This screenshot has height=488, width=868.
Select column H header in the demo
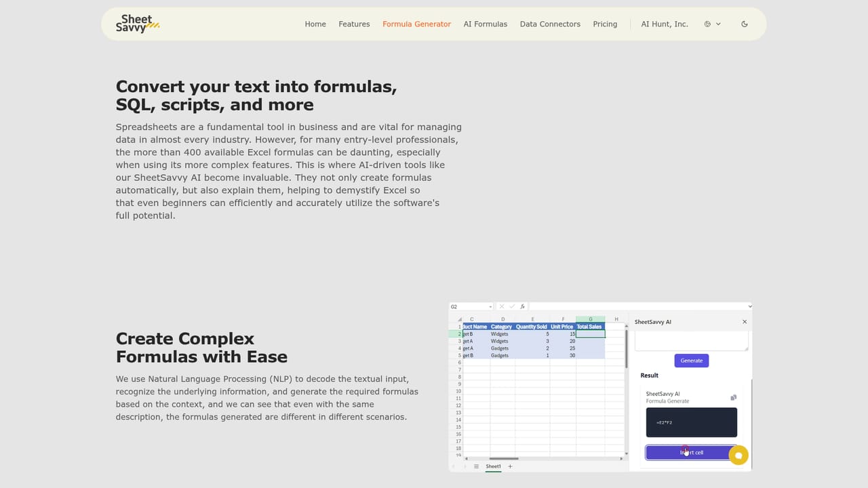pos(616,319)
